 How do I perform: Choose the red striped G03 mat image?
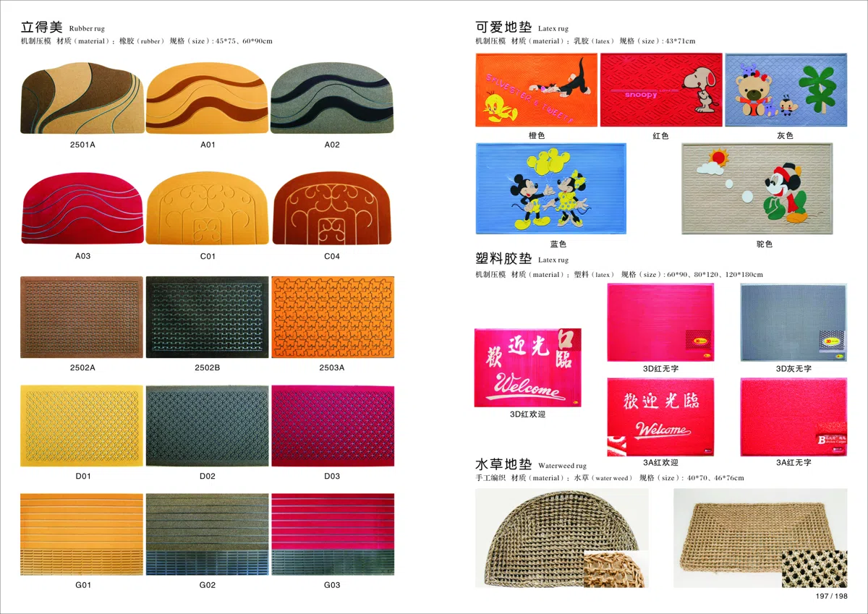tap(333, 534)
